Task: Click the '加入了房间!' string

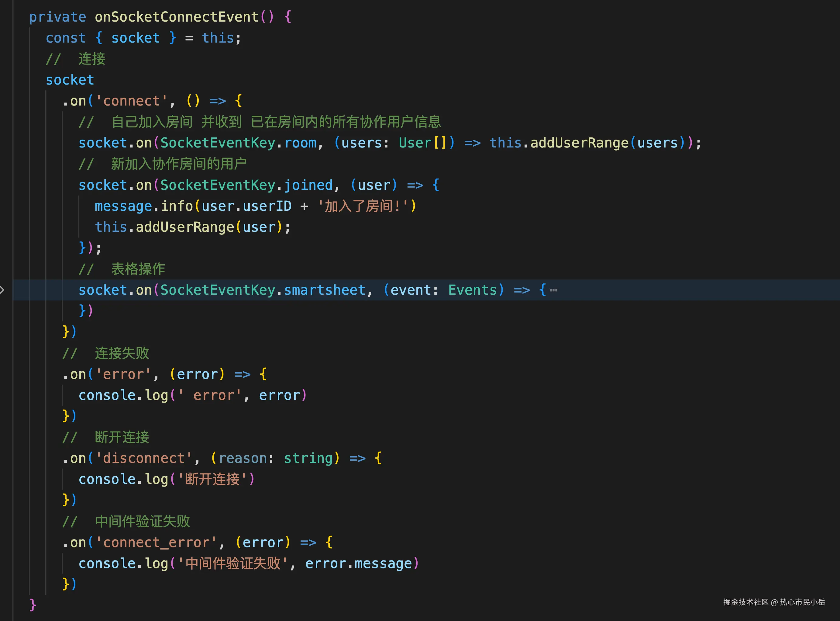Action: (363, 206)
